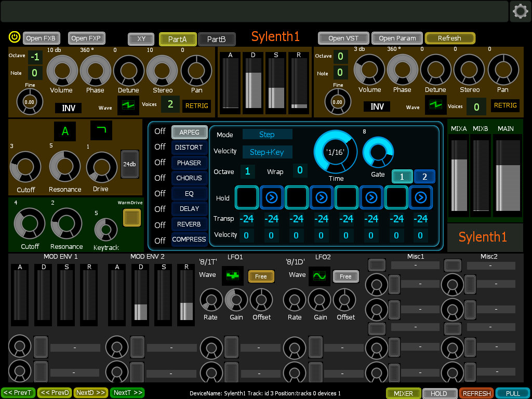Select the COMPRESS effect tab
532x399 pixels.
pos(189,239)
